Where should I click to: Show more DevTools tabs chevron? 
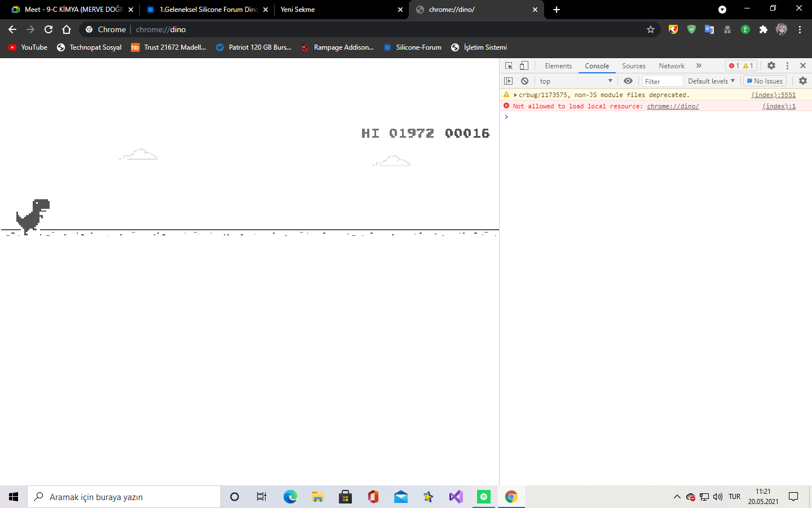pyautogui.click(x=699, y=66)
